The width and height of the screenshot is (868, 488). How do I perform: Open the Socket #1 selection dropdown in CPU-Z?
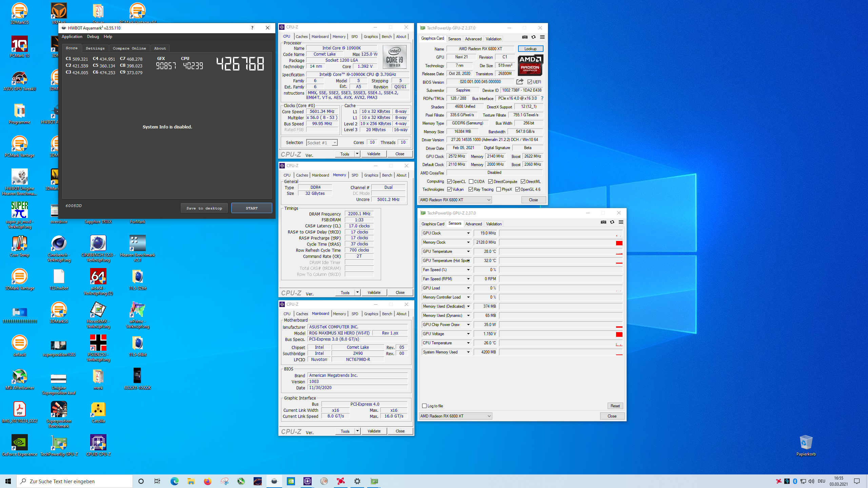[322, 143]
